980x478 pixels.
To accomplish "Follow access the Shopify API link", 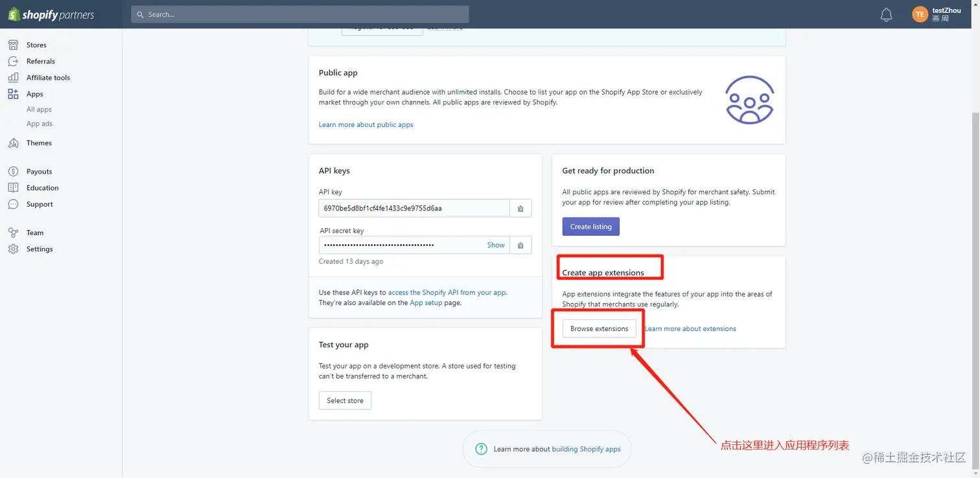I will 447,292.
